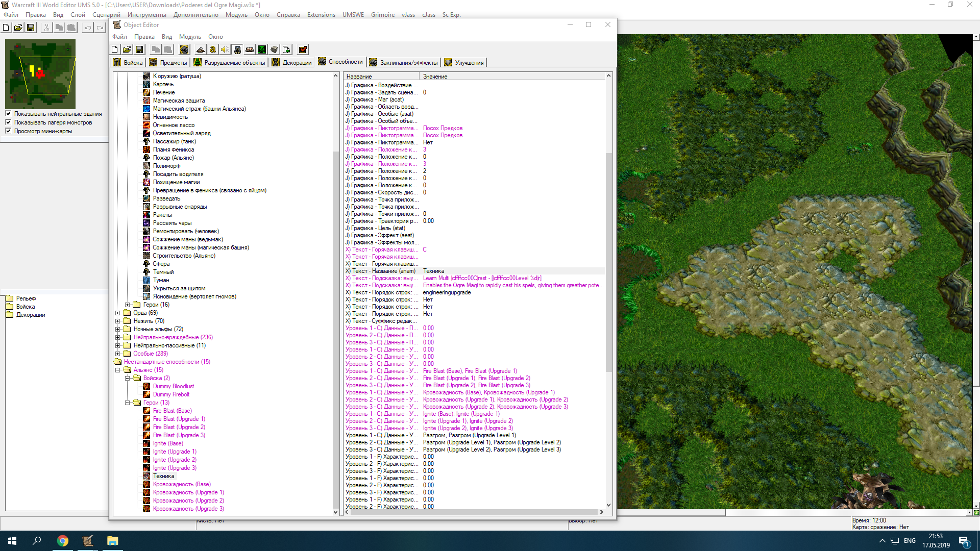Click Redo arrow in main toolbar
This screenshot has width=980, height=551.
click(x=100, y=28)
